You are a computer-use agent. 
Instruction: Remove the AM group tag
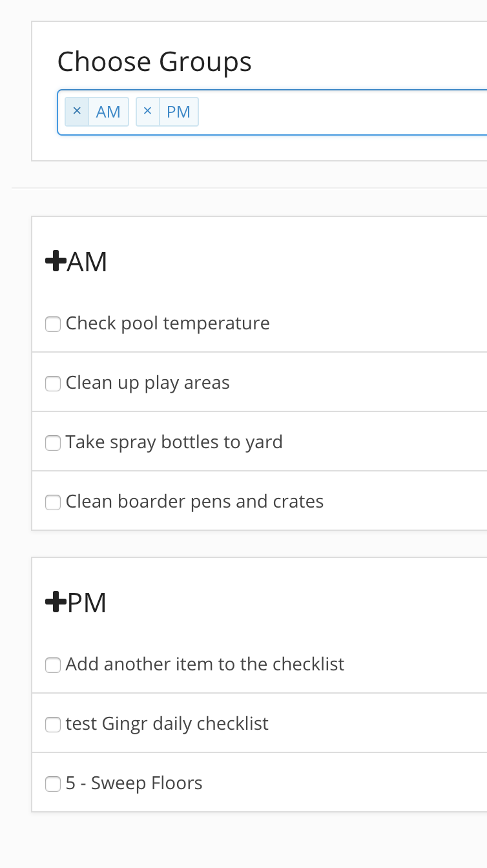pos(77,111)
